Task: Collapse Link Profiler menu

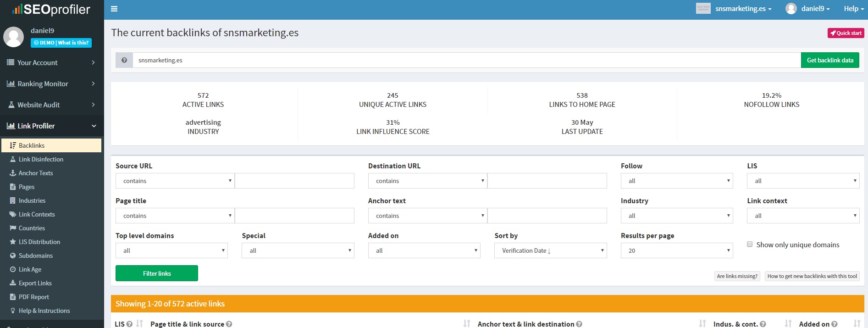Action: coord(52,126)
